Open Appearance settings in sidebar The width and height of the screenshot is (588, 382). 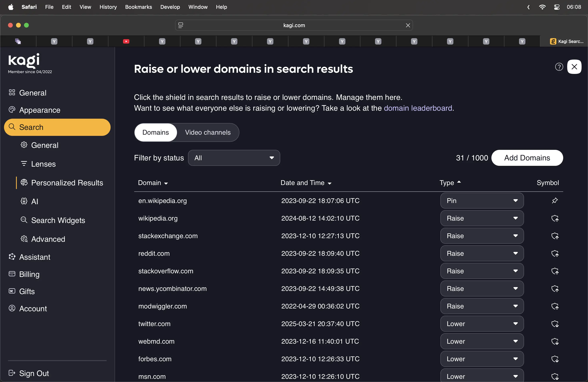[40, 110]
